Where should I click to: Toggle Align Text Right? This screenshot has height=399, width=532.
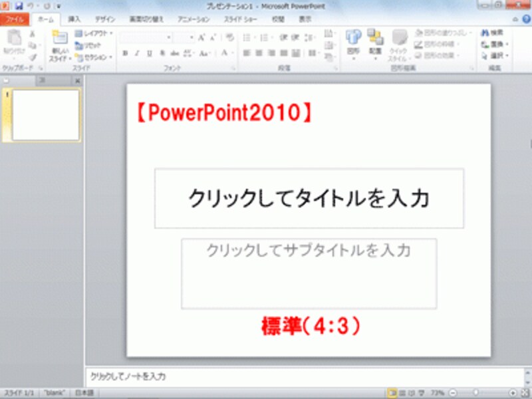click(x=271, y=53)
